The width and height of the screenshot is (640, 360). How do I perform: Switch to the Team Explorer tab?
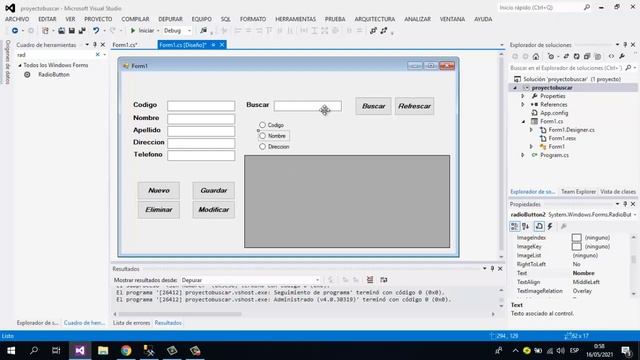coord(578,191)
